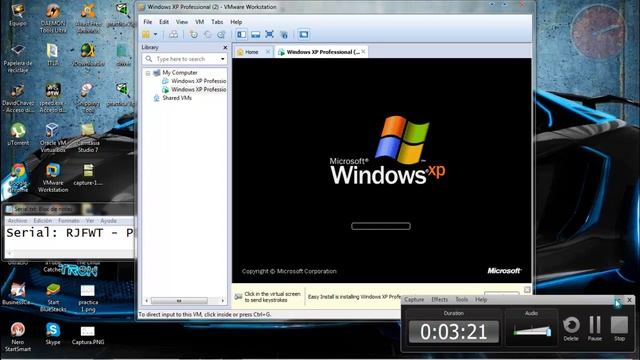Open the View menu in VMware Workstation
Screen dimensions: 640x360
coord(182,22)
